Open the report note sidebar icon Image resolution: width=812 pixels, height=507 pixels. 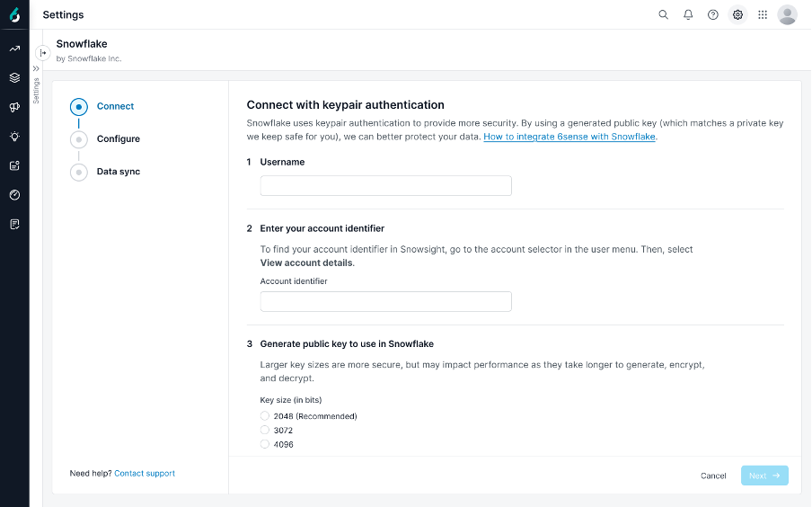(14, 224)
